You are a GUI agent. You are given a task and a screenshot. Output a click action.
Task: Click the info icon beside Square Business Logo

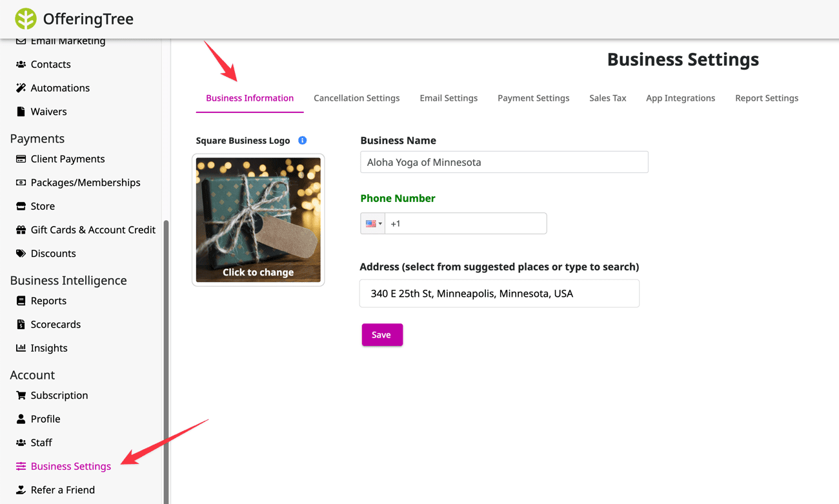302,140
